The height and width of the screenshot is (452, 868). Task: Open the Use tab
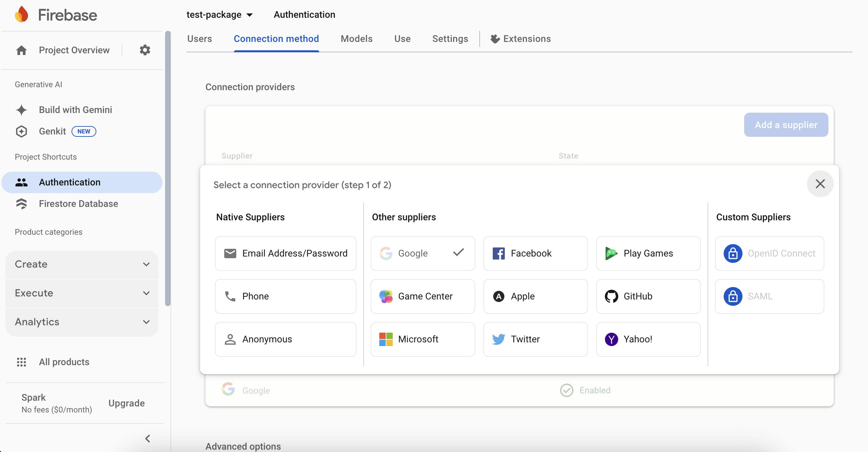(x=402, y=39)
